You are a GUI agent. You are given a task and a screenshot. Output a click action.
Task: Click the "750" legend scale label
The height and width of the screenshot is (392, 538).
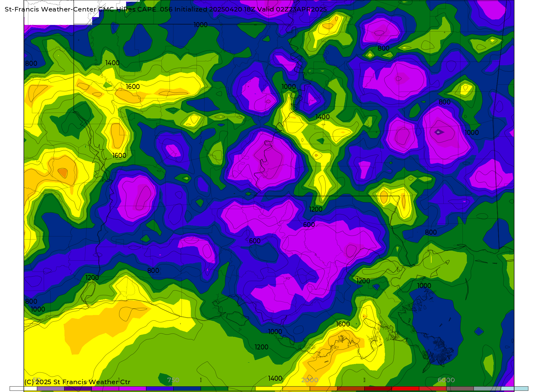click(x=173, y=380)
